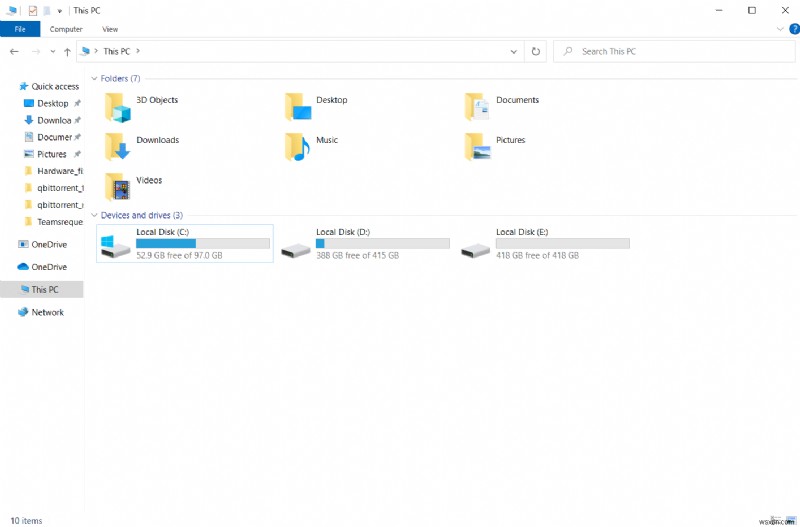This screenshot has height=527, width=800.
Task: Click the Local Disk (D:) usage bar
Action: tap(383, 243)
